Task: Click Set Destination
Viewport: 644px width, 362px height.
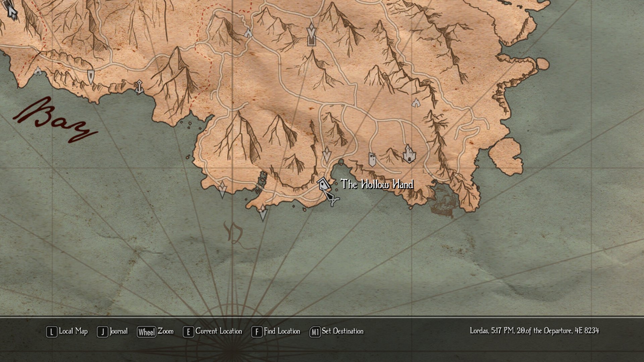Action: 336,331
